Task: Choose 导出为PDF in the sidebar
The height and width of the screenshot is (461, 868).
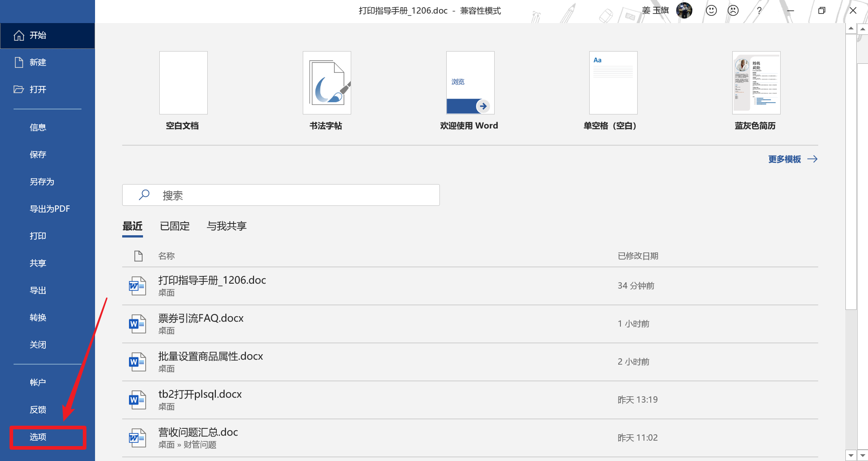Action: [x=48, y=209]
